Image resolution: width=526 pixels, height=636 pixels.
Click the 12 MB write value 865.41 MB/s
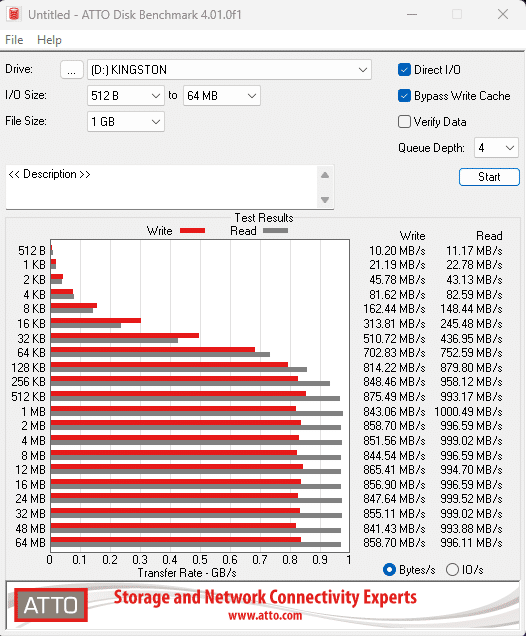(394, 470)
